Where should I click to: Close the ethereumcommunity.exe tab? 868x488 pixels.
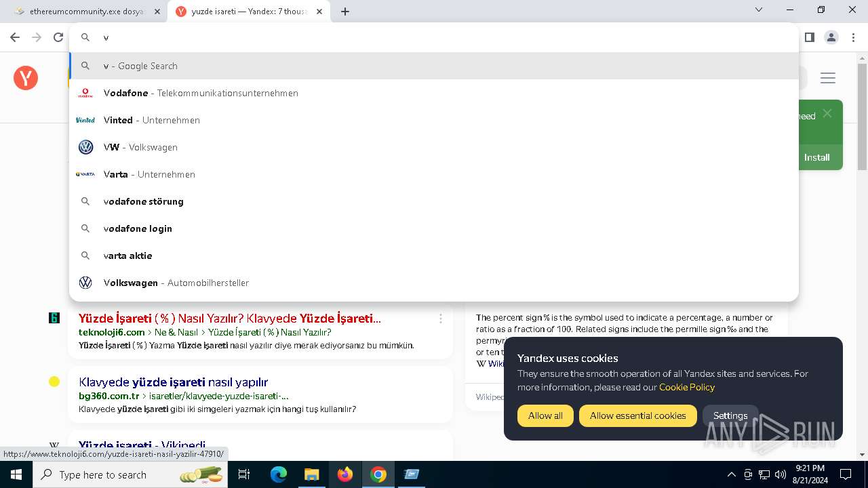157,12
